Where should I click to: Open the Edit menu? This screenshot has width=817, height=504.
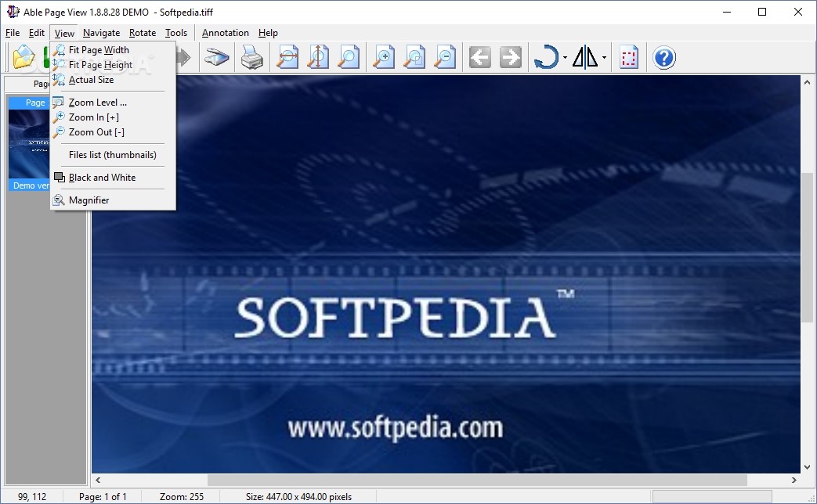click(x=37, y=33)
